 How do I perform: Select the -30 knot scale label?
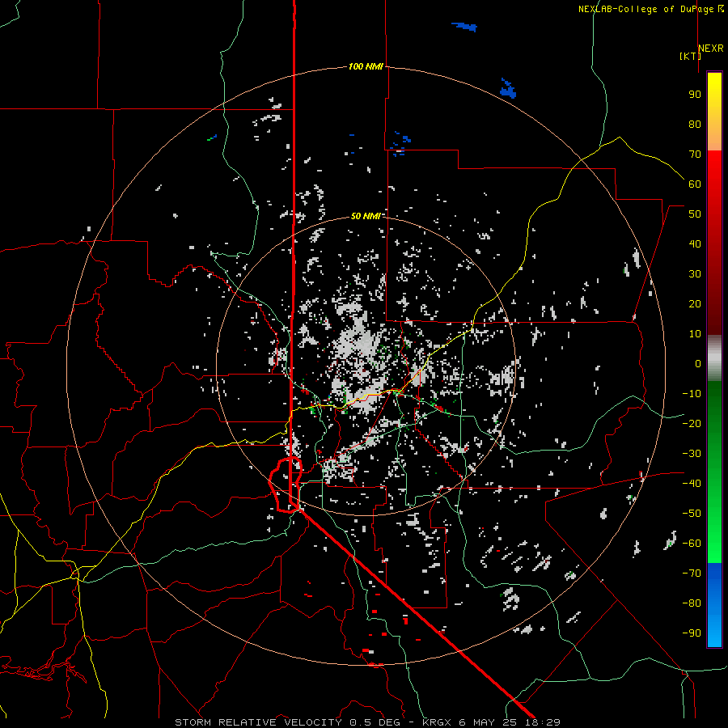692,454
